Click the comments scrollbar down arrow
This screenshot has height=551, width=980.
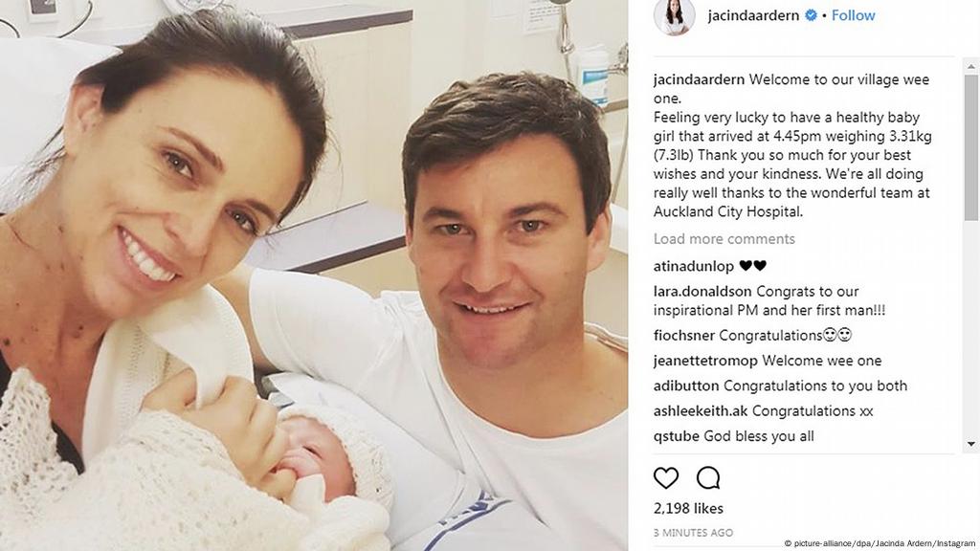point(971,444)
